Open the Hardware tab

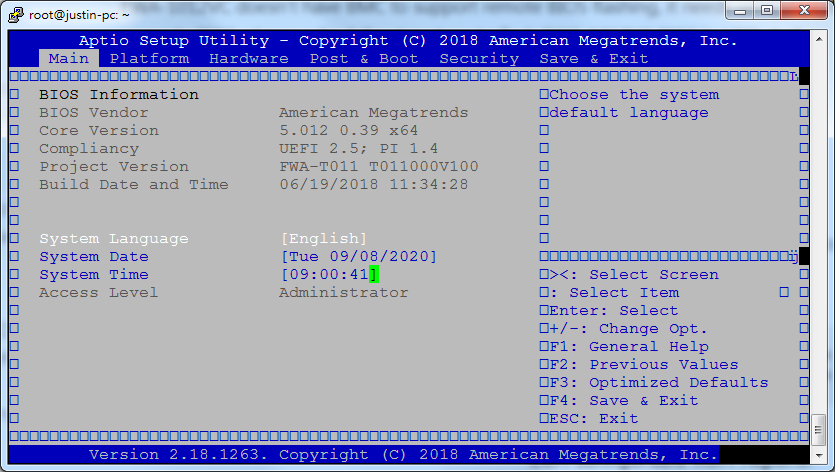(249, 59)
